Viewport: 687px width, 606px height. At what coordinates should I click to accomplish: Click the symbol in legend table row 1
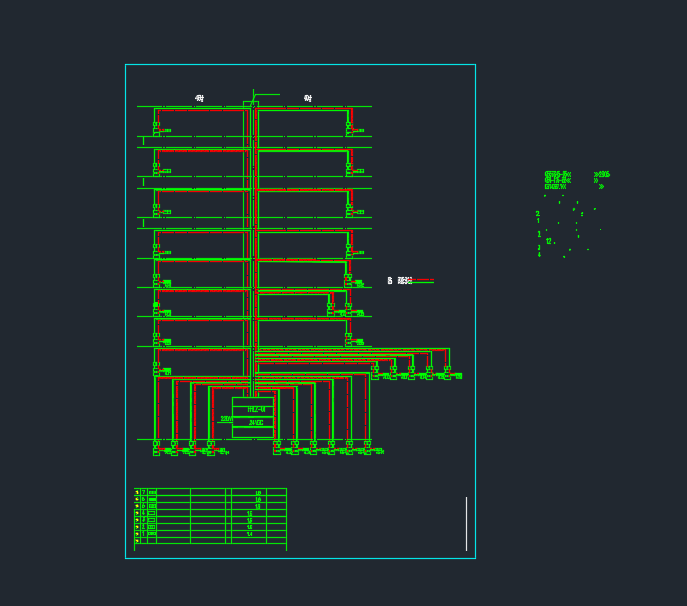[x=152, y=534]
